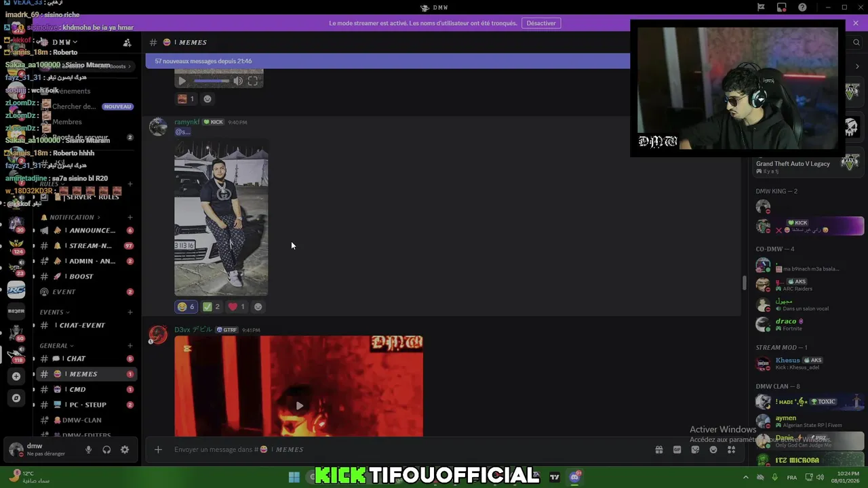The width and height of the screenshot is (868, 488).
Task: Toggle microphone mute in user panel
Action: coord(88,449)
